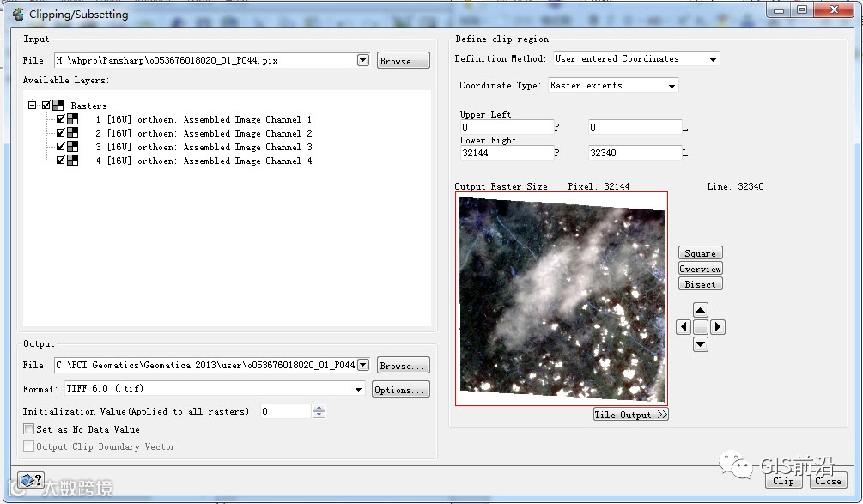Open the Coordinate Type dropdown
This screenshot has width=863, height=504.
(672, 86)
